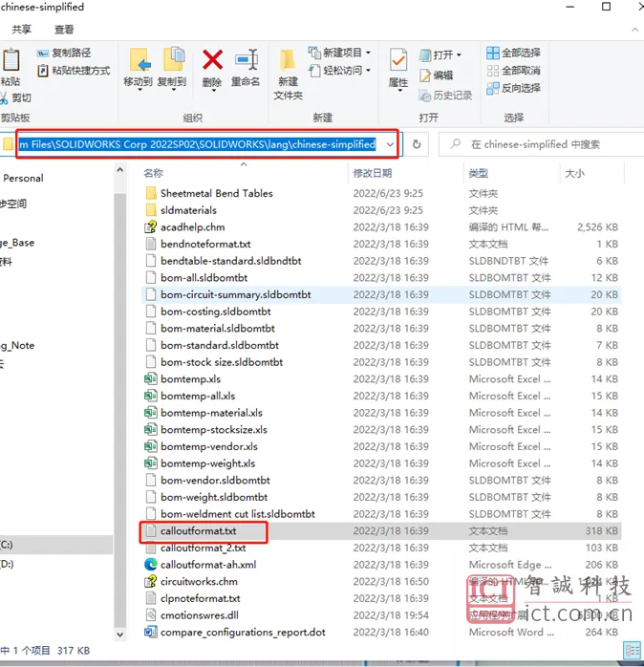This screenshot has width=644, height=667.
Task: Select bomtemp-all.xls Excel file icon
Action: click(151, 396)
